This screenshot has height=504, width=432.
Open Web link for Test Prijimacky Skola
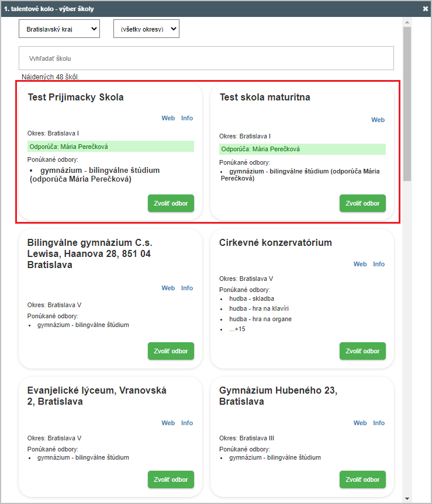point(168,118)
